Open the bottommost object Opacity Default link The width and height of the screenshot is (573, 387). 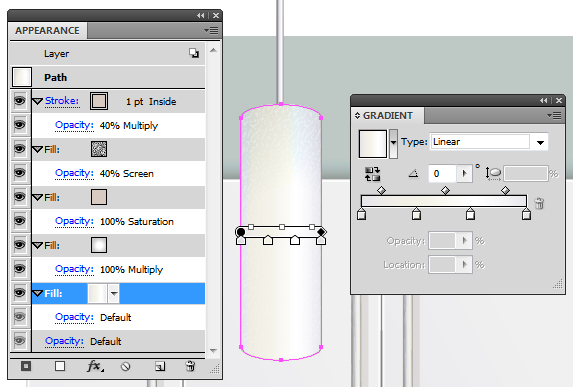pyautogui.click(x=64, y=341)
